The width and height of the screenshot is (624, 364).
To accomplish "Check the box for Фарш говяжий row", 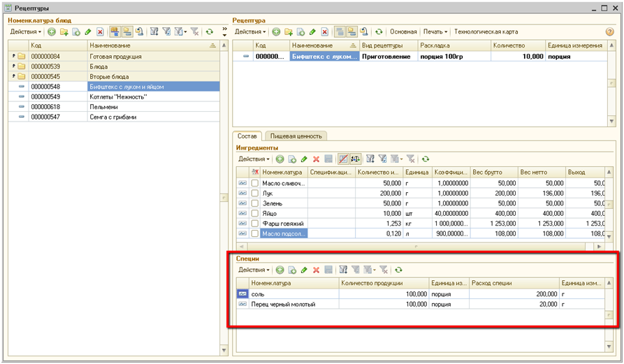I will (x=255, y=224).
